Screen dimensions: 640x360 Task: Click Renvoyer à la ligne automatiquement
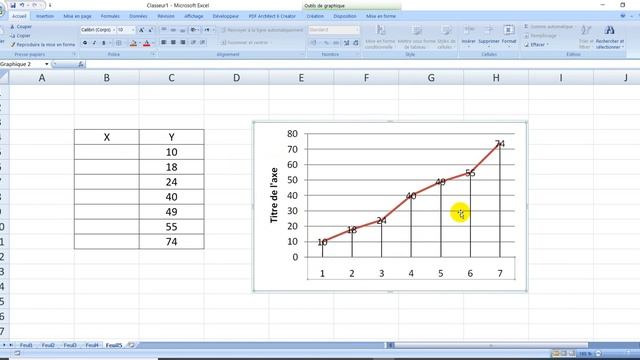click(262, 30)
